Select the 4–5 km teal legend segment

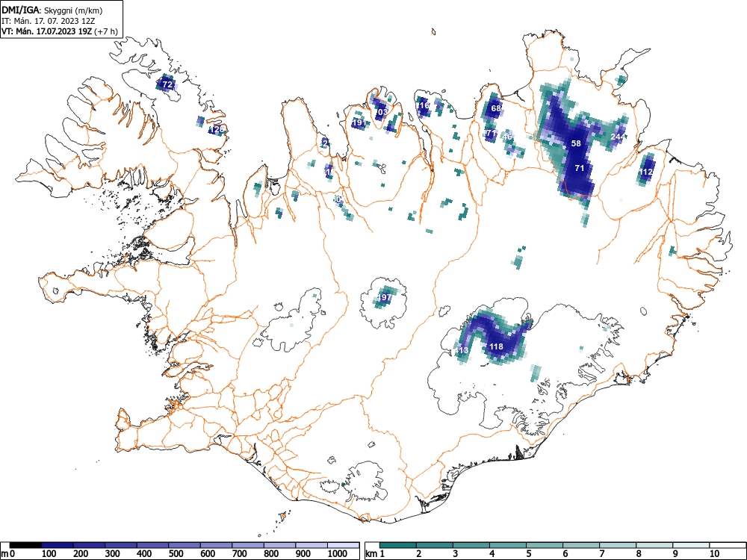tap(508, 545)
